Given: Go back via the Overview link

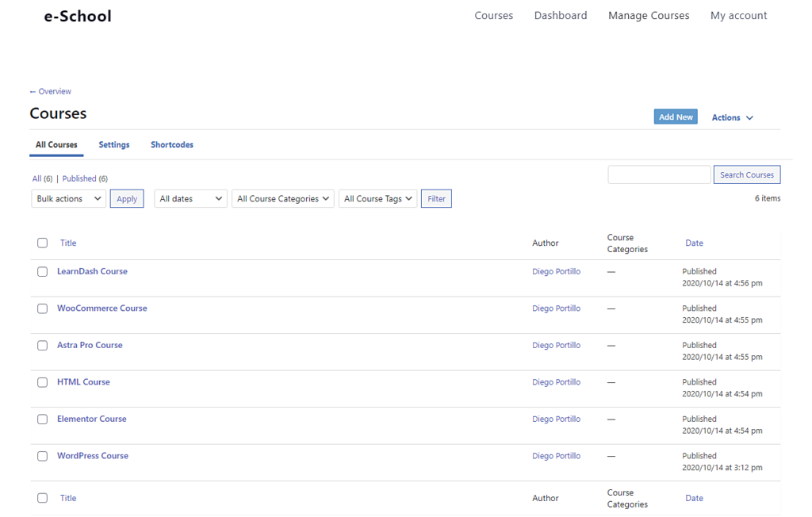Looking at the screenshot, I should point(50,91).
